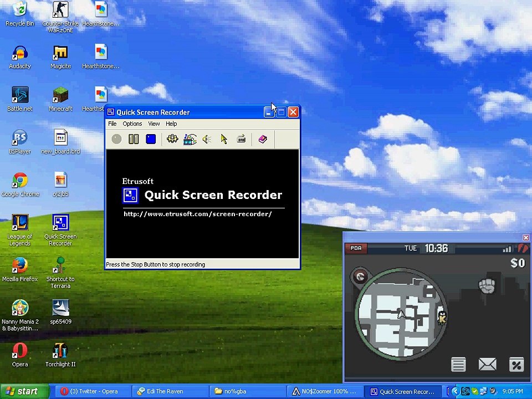532x399 pixels.
Task: Open help book icon in recorder toolbar
Action: pyautogui.click(x=263, y=139)
